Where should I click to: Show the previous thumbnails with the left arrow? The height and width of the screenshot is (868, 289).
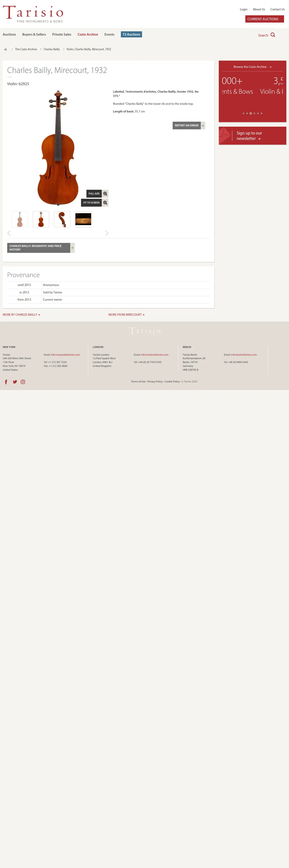tap(9, 233)
